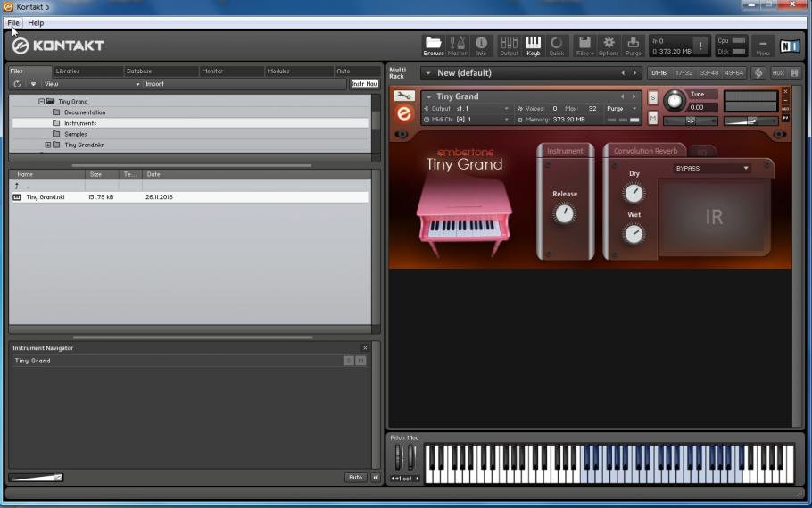Open the Midi Ch [A] 1 dropdown

(x=467, y=120)
